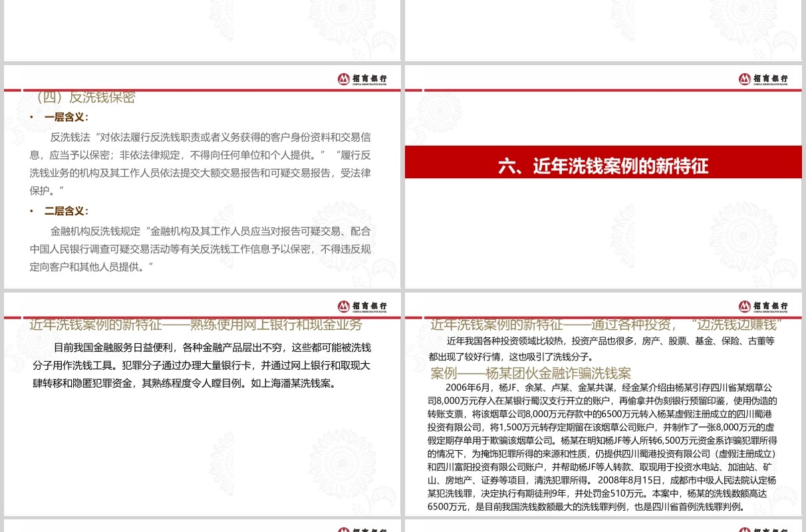The height and width of the screenshot is (532, 806).
Task: Click the bullet text 二层含义：
Action: pyautogui.click(x=67, y=211)
